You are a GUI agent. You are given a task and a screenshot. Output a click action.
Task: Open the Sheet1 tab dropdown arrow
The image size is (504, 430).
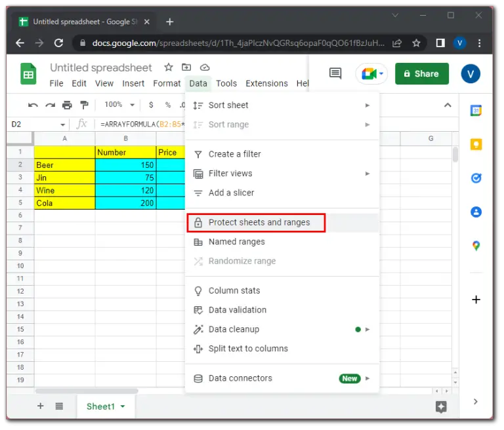pyautogui.click(x=123, y=406)
